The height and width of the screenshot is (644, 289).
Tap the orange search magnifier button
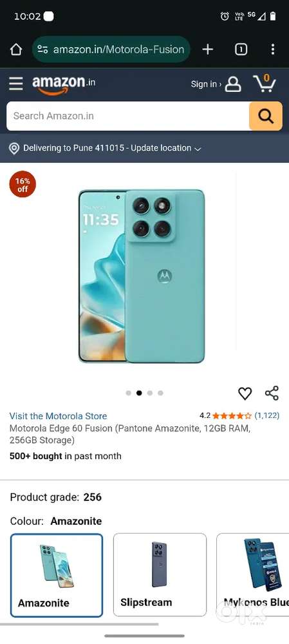[x=266, y=116]
